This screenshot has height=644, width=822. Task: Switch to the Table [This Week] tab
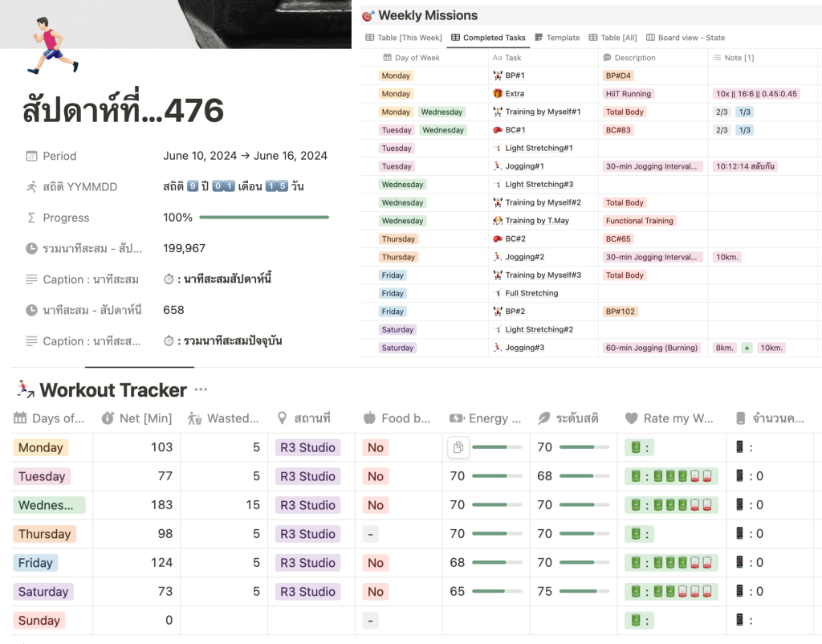pyautogui.click(x=404, y=38)
